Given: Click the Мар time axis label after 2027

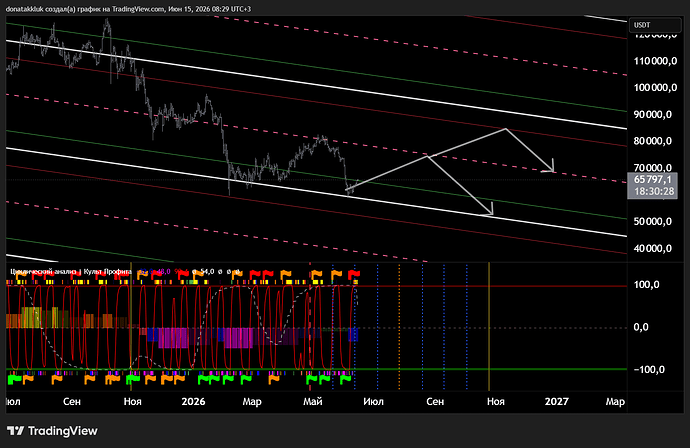Looking at the screenshot, I should tap(615, 401).
